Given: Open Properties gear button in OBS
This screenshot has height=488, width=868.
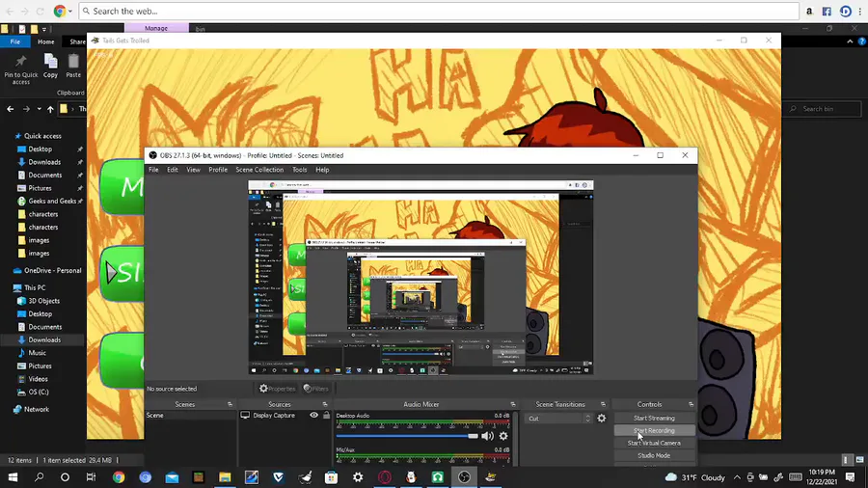Looking at the screenshot, I should coord(277,389).
